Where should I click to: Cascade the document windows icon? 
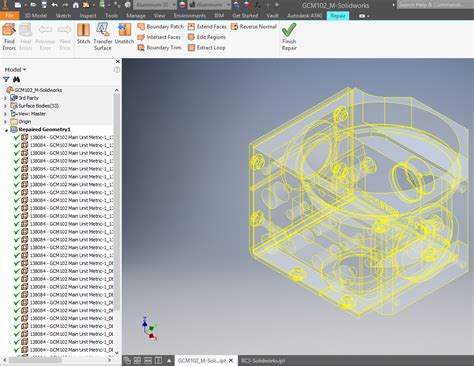pyautogui.click(x=127, y=361)
